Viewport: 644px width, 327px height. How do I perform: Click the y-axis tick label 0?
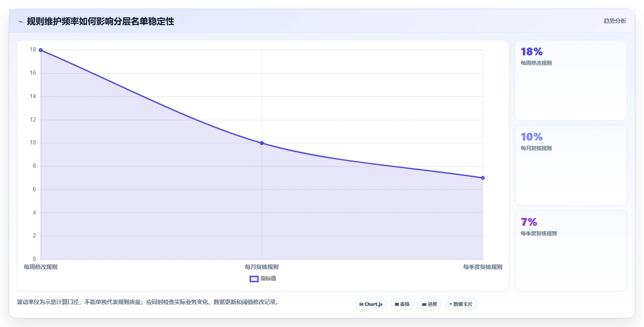(x=35, y=259)
